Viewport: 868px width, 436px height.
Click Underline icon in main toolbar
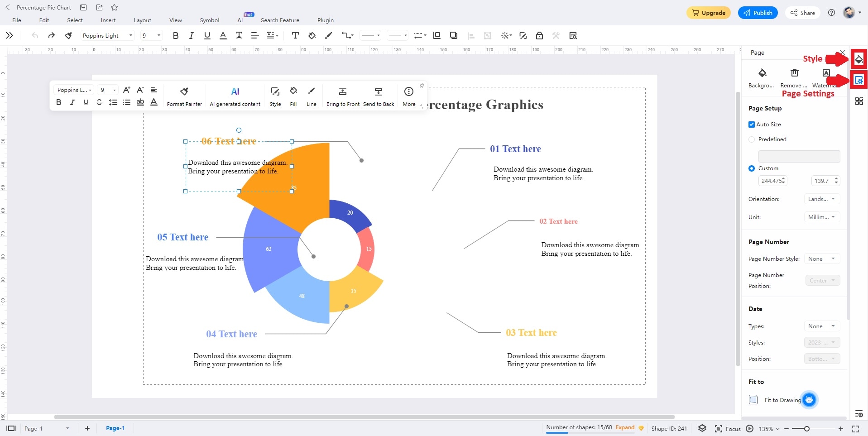pos(207,35)
